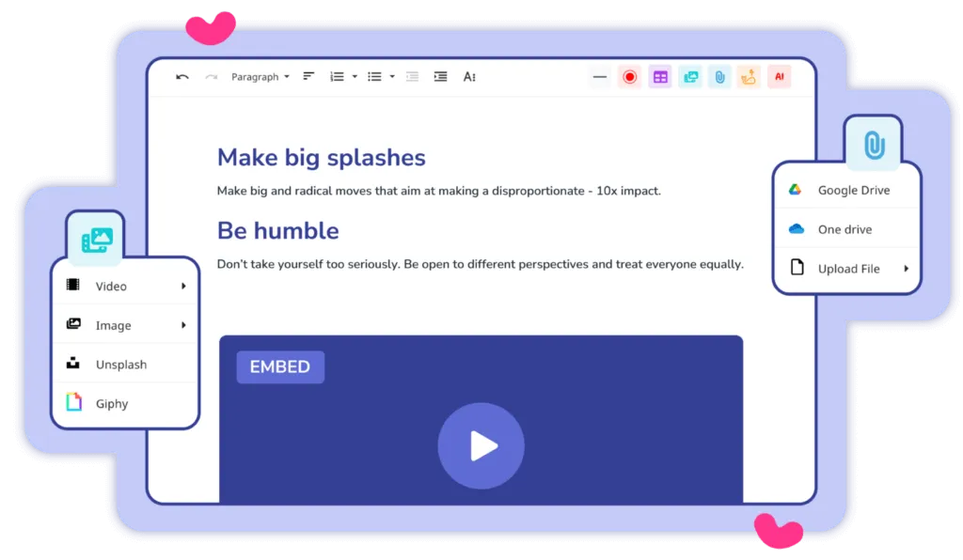Click the red record icon
Viewport: 963px width, 560px height.
[629, 77]
